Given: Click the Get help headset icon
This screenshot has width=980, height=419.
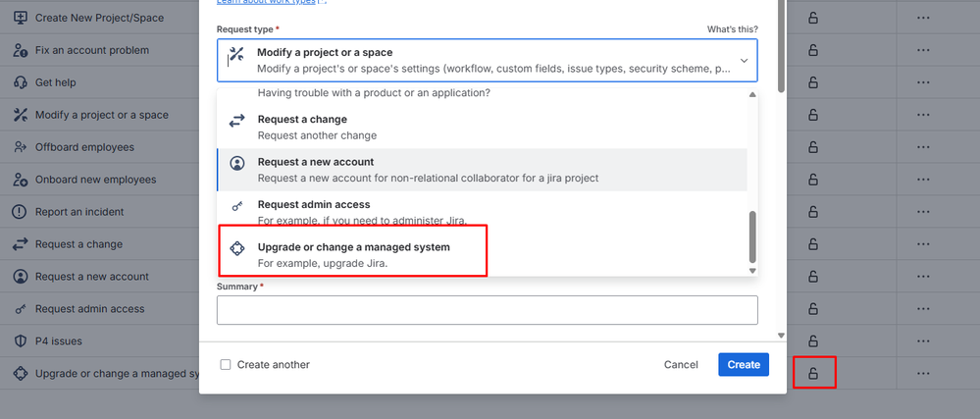Looking at the screenshot, I should tap(20, 82).
